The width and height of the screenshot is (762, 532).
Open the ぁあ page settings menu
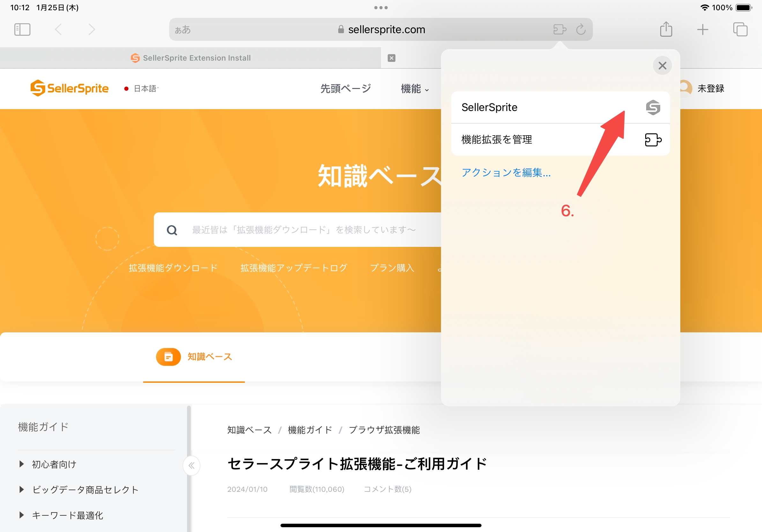coord(183,30)
